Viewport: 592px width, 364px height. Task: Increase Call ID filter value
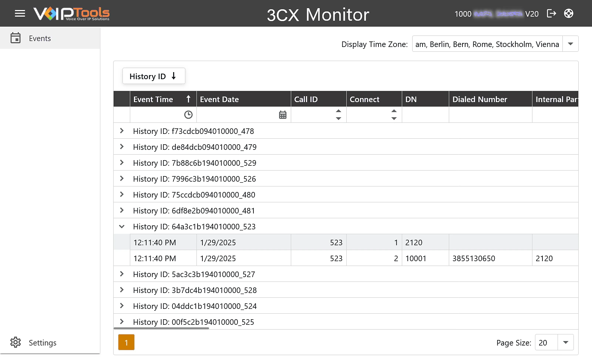tap(338, 111)
